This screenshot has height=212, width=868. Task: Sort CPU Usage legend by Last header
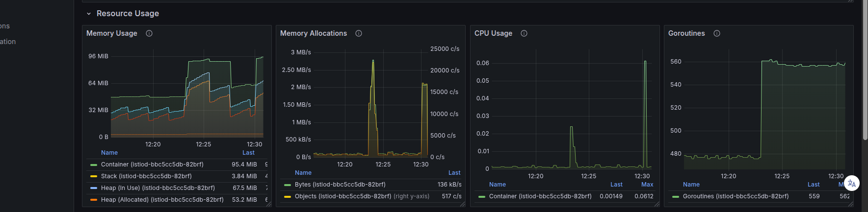(x=616, y=185)
